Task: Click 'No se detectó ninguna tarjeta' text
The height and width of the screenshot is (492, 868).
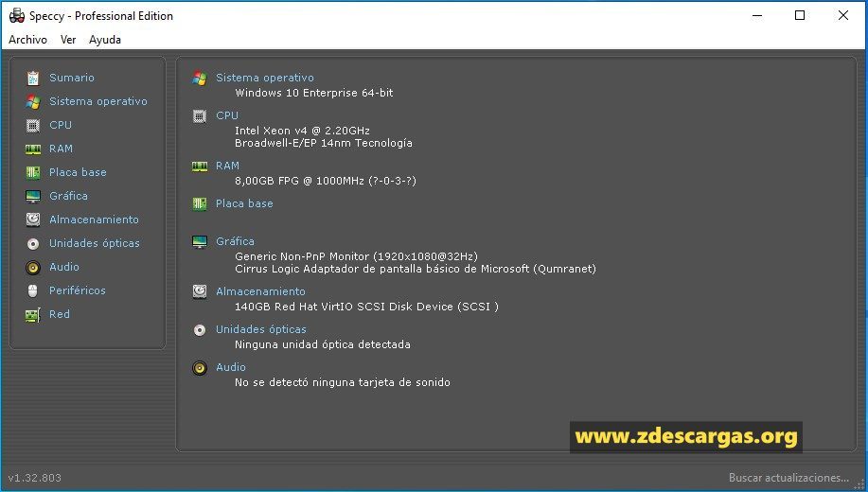Action: tap(342, 382)
